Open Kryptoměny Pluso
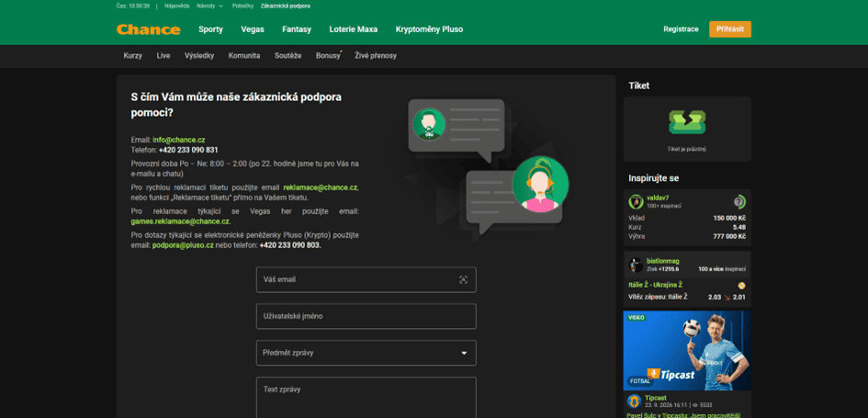868x418 pixels. click(429, 29)
